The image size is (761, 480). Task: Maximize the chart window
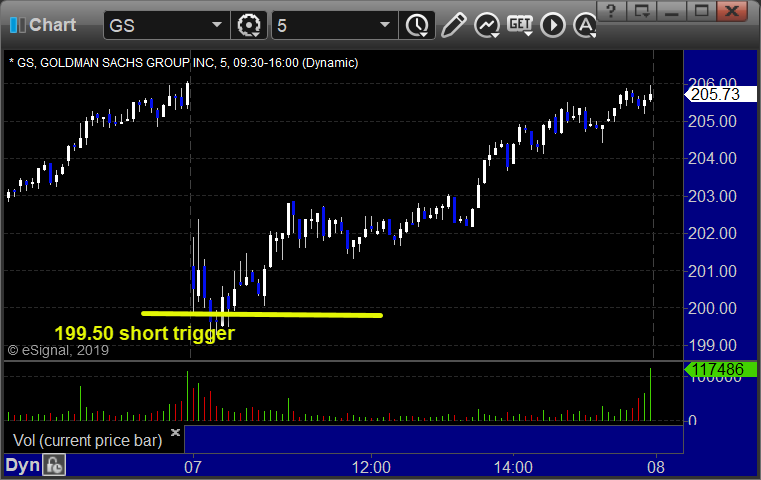click(701, 11)
